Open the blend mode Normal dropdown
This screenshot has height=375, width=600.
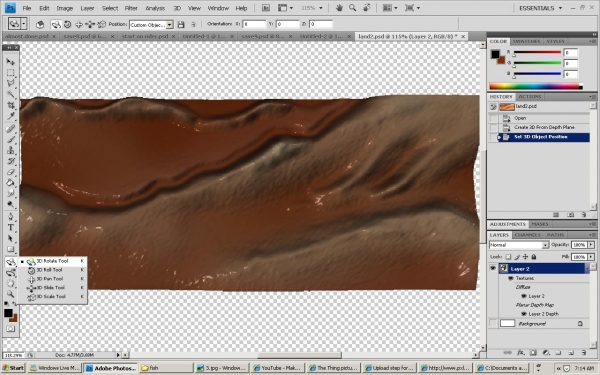545,245
